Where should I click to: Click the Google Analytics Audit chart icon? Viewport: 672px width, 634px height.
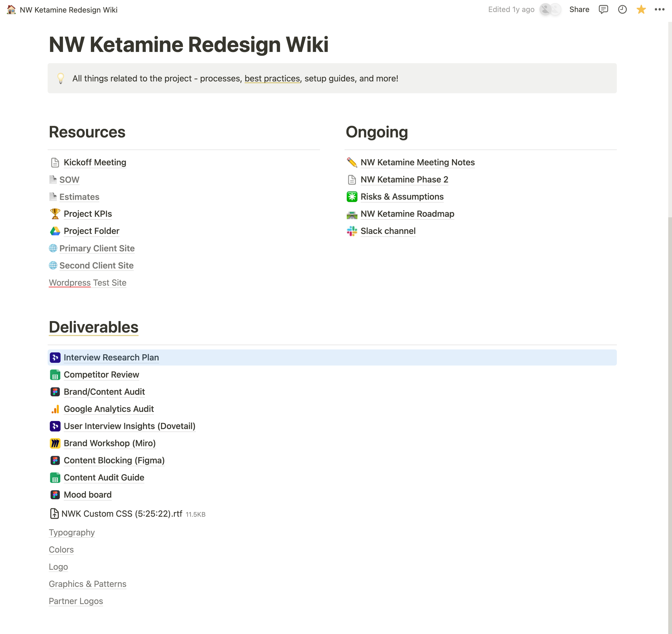tap(55, 409)
